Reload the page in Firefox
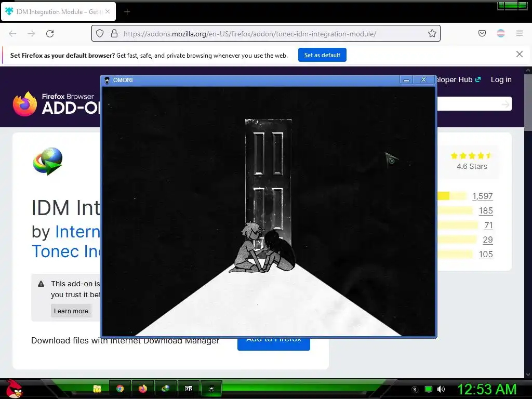The height and width of the screenshot is (399, 532). [x=50, y=34]
